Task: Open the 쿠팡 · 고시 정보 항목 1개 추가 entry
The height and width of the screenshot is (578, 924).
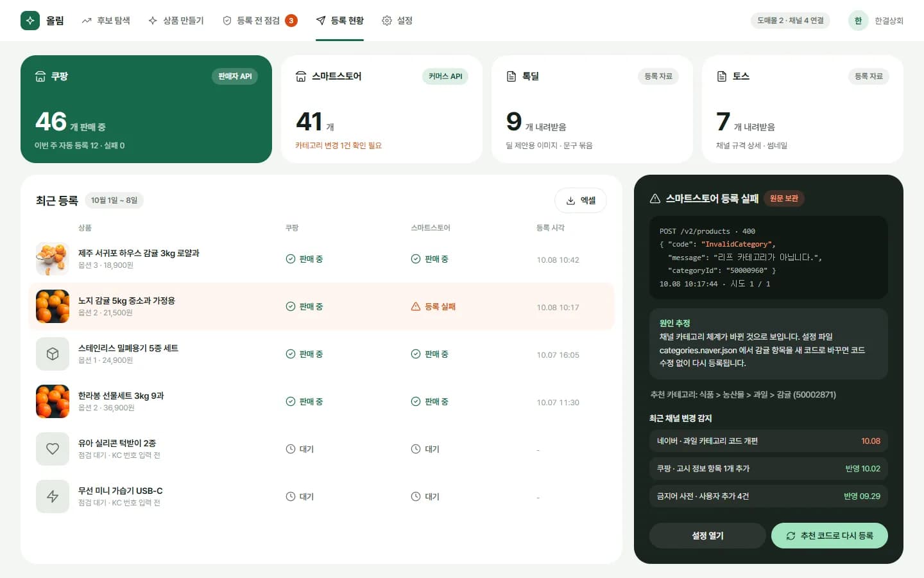Action: click(x=769, y=469)
